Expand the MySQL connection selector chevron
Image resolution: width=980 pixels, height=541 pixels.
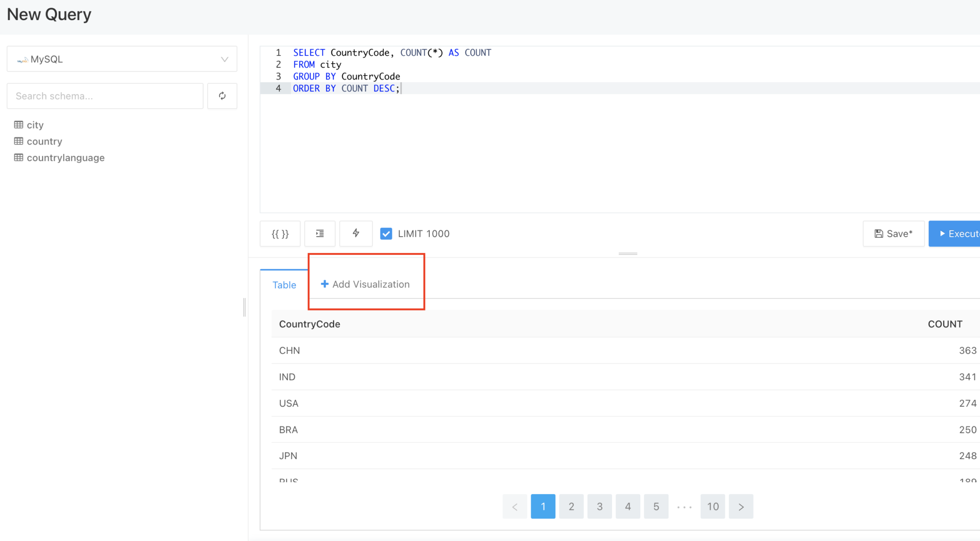click(223, 59)
